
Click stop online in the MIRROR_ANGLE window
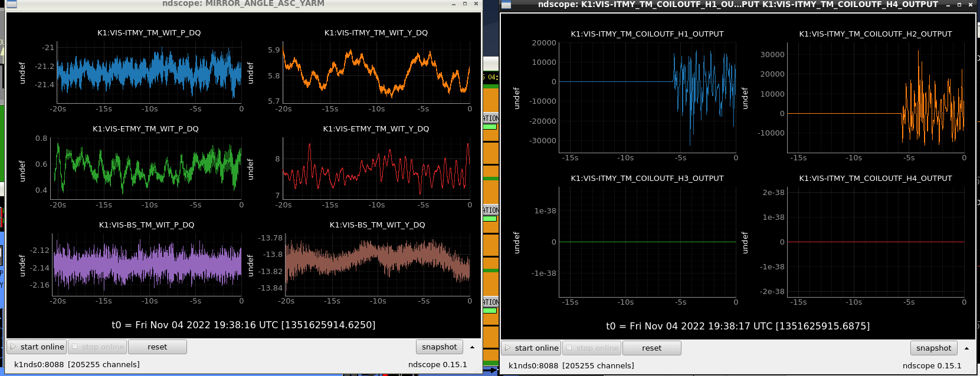(98, 347)
